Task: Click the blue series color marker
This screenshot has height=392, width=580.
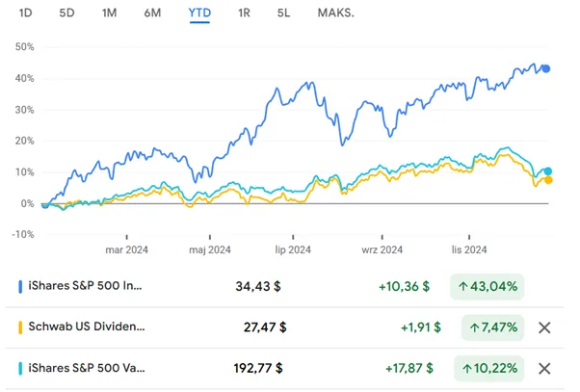Action: click(x=20, y=287)
